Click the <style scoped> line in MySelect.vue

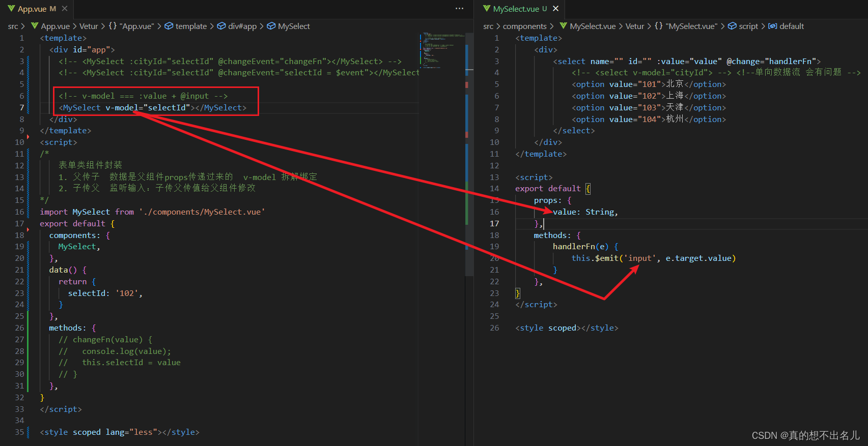point(567,328)
